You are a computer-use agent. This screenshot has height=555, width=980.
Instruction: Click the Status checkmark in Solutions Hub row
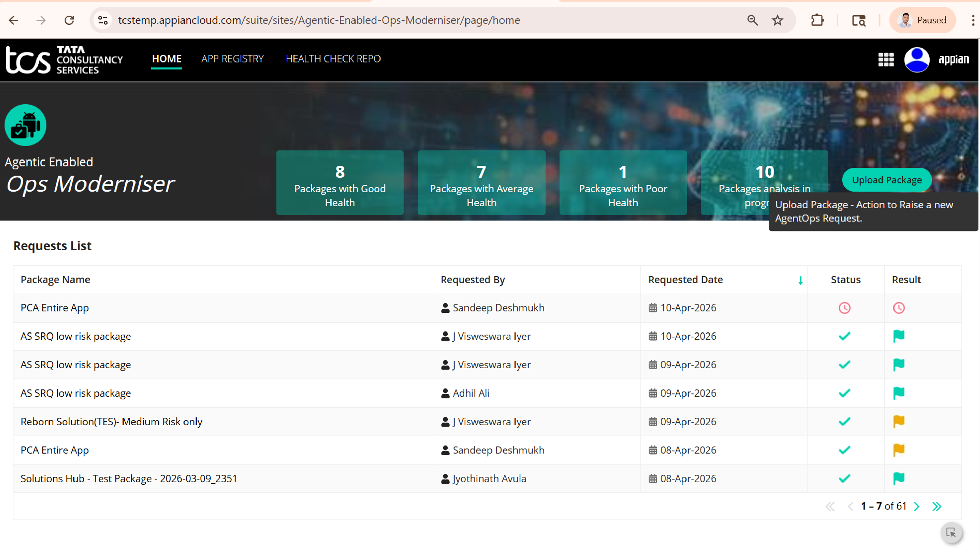pyautogui.click(x=844, y=478)
